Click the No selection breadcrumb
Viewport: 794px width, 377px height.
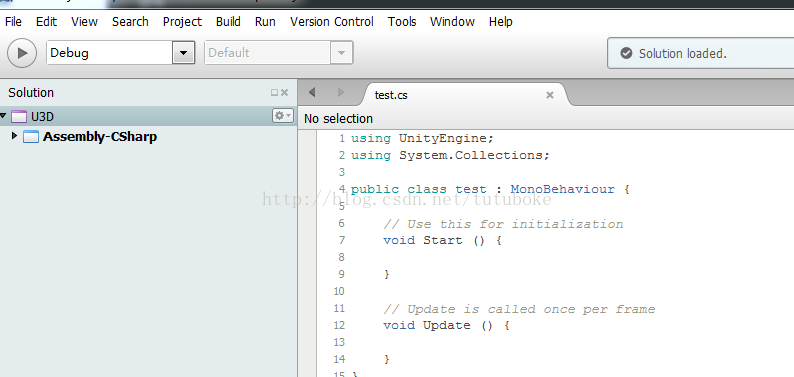point(338,118)
